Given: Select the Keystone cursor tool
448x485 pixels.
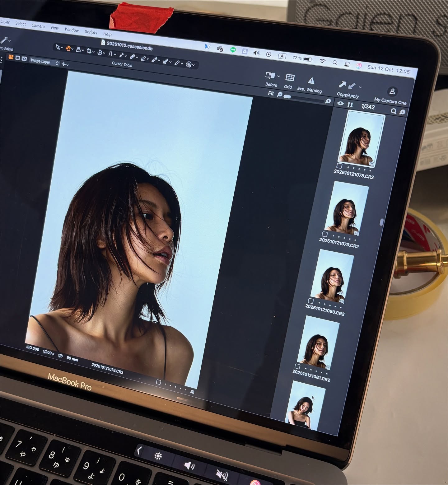Looking at the screenshot, I should point(110,54).
